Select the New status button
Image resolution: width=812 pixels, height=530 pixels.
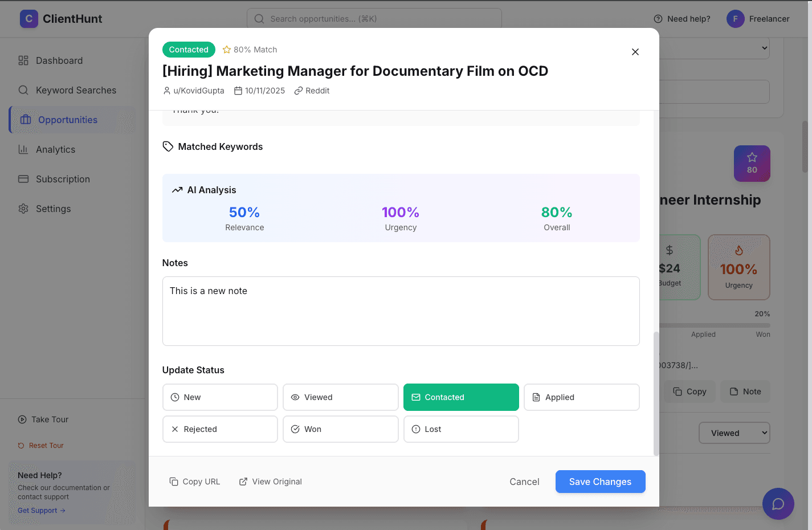tap(220, 397)
